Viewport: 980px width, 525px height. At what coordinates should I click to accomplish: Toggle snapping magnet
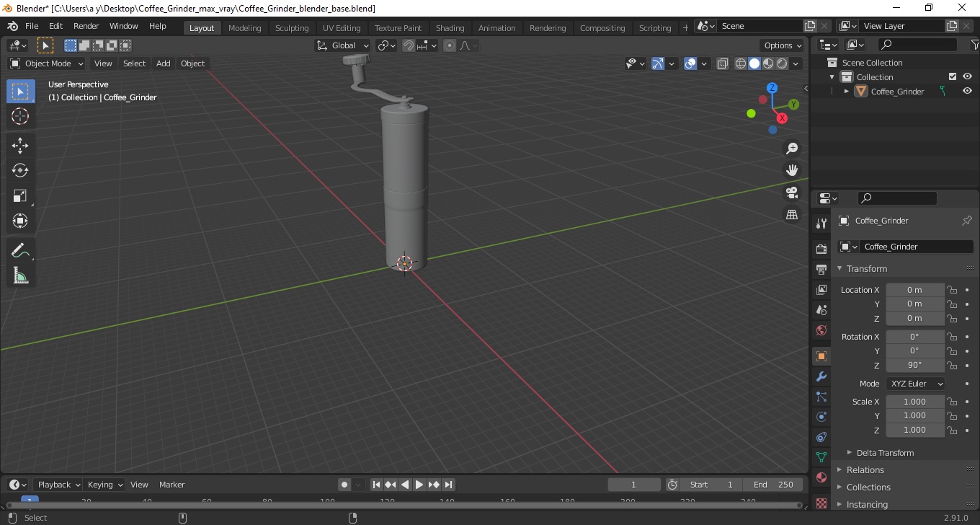(x=409, y=45)
